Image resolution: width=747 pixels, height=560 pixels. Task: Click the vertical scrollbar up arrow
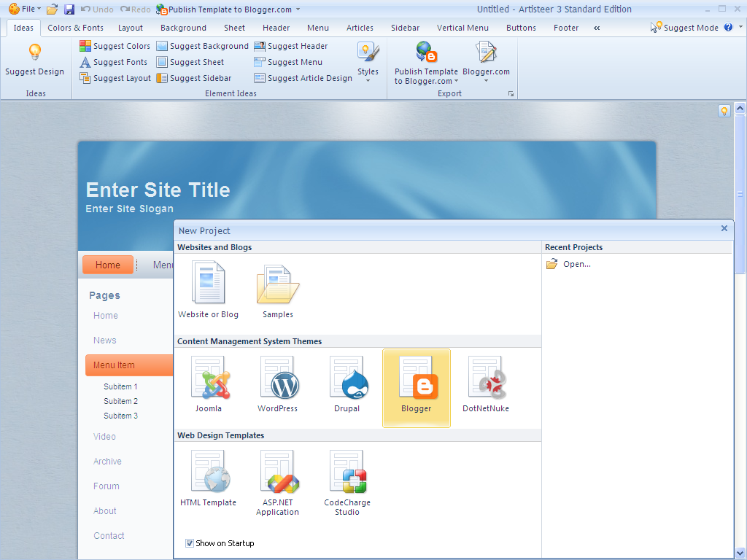click(x=740, y=108)
